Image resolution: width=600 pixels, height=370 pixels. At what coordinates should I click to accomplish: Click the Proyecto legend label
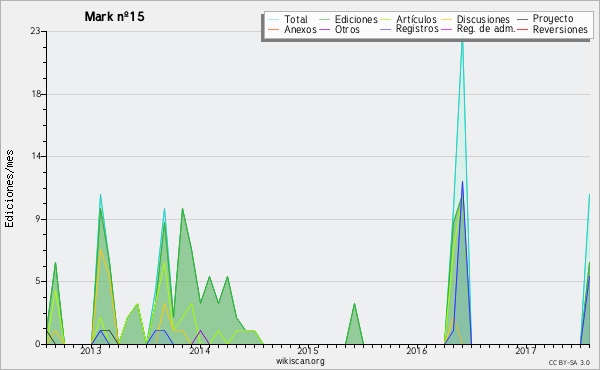pos(553,18)
